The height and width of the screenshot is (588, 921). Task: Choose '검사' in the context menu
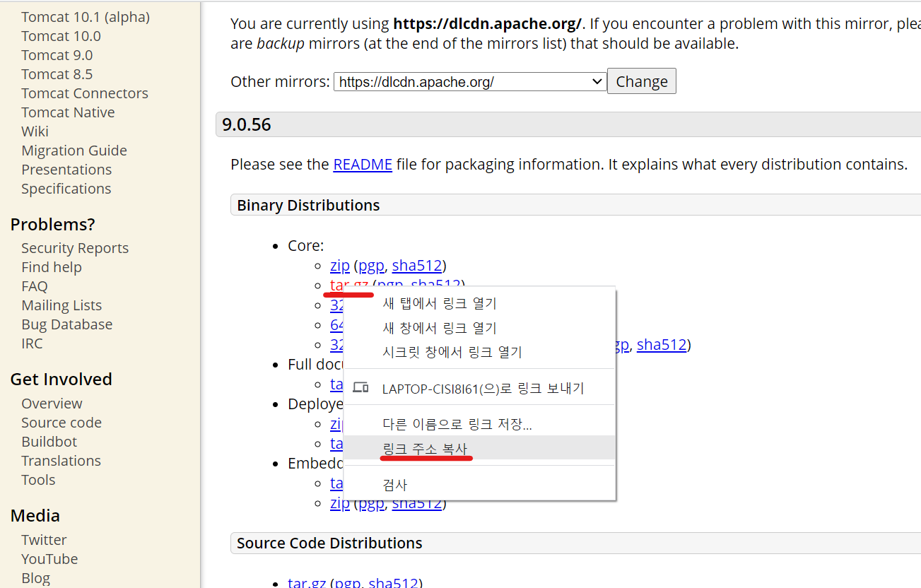click(x=479, y=485)
